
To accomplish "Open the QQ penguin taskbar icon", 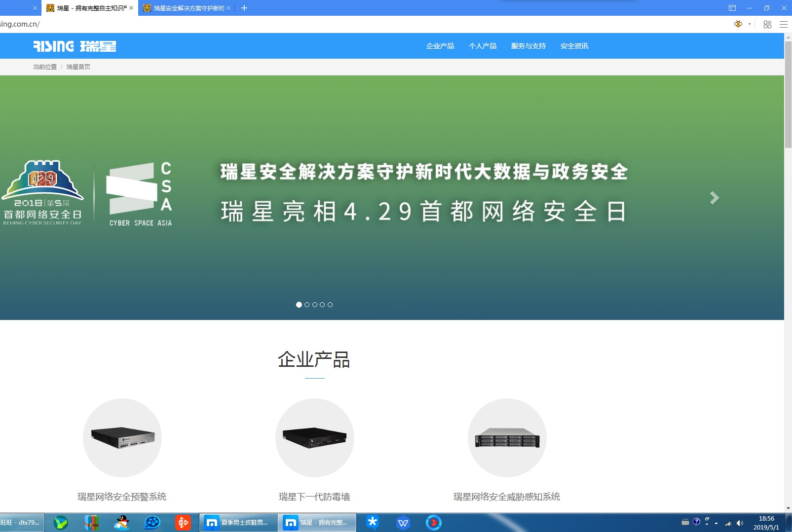I will click(122, 523).
